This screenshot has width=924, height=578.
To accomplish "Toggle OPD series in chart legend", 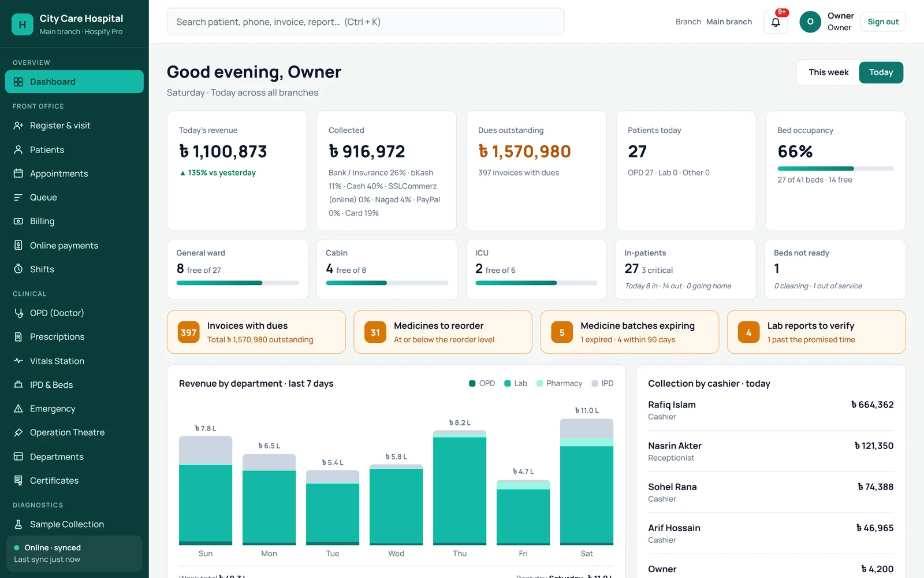I will tap(482, 383).
